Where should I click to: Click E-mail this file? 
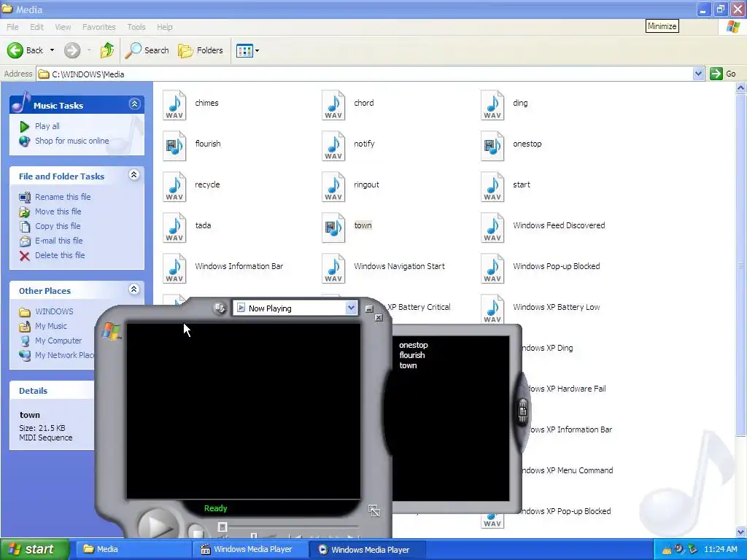pyautogui.click(x=58, y=241)
